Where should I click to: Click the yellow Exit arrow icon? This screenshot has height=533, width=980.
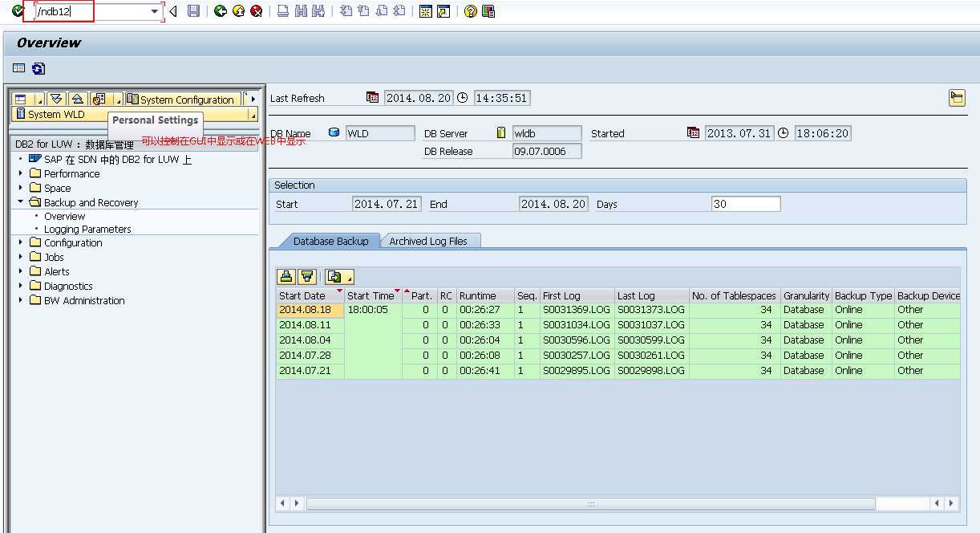point(238,11)
